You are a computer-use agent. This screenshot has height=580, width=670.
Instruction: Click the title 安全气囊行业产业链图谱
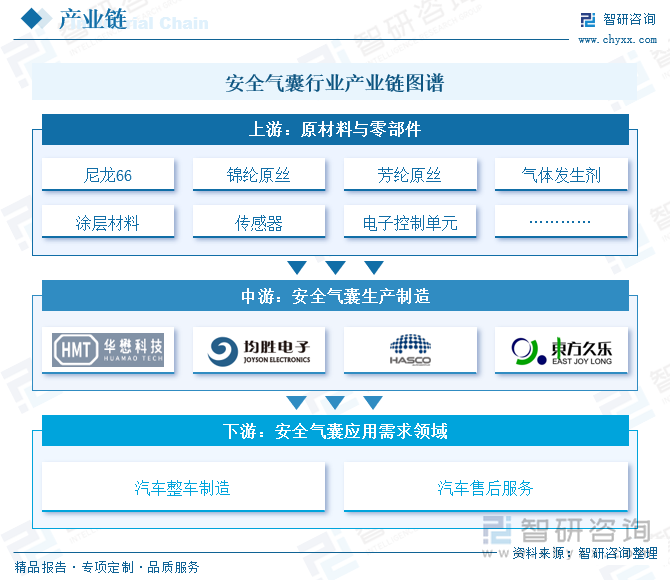[x=335, y=82]
